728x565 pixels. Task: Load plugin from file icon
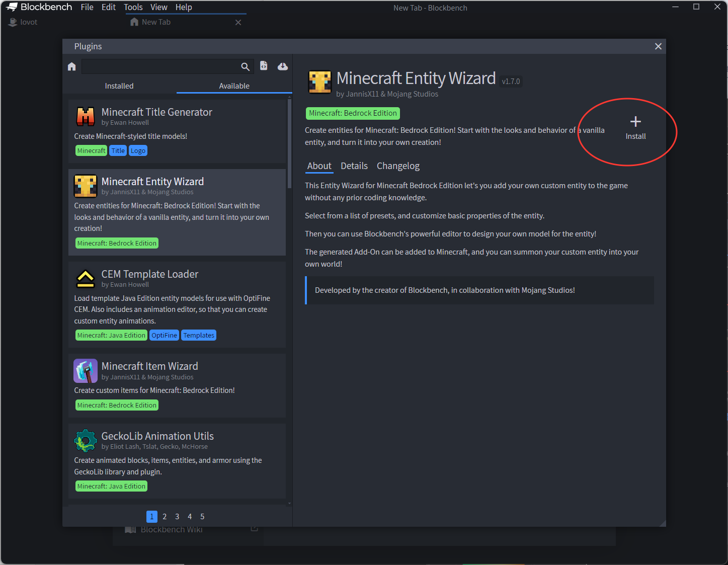[264, 66]
